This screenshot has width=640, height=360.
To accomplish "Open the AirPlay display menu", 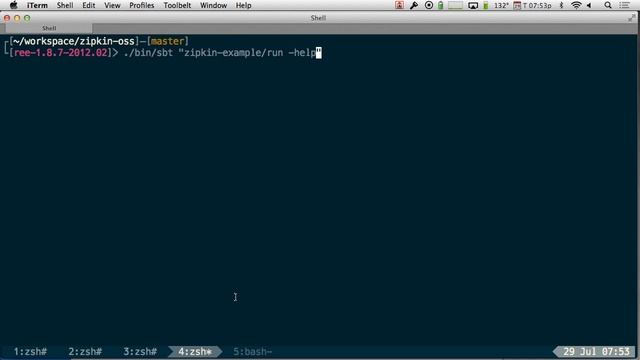I will [x=473, y=5].
